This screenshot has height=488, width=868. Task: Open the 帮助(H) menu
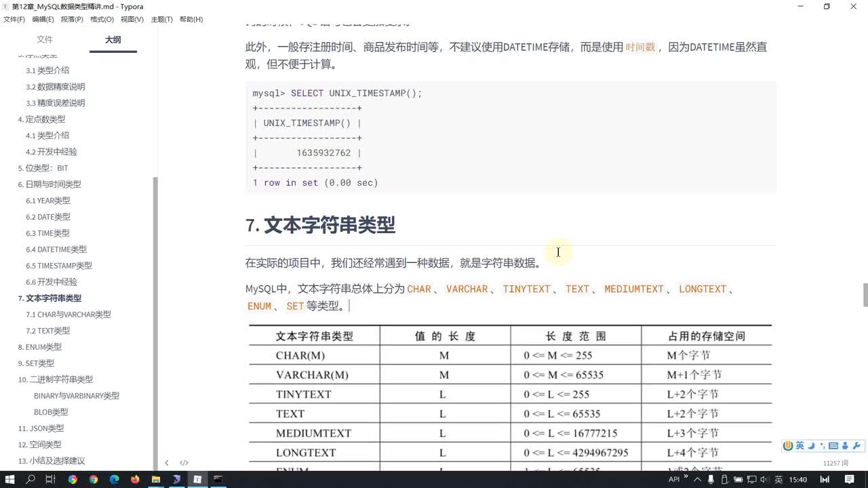191,19
